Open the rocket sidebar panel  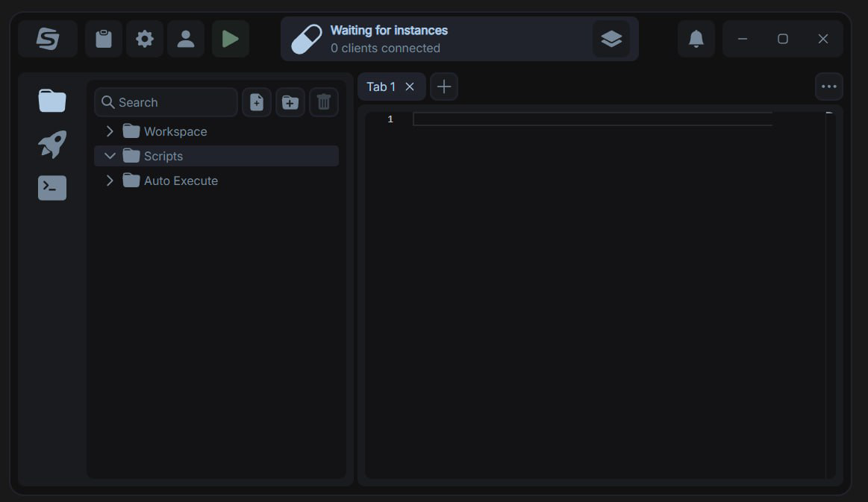click(x=52, y=144)
